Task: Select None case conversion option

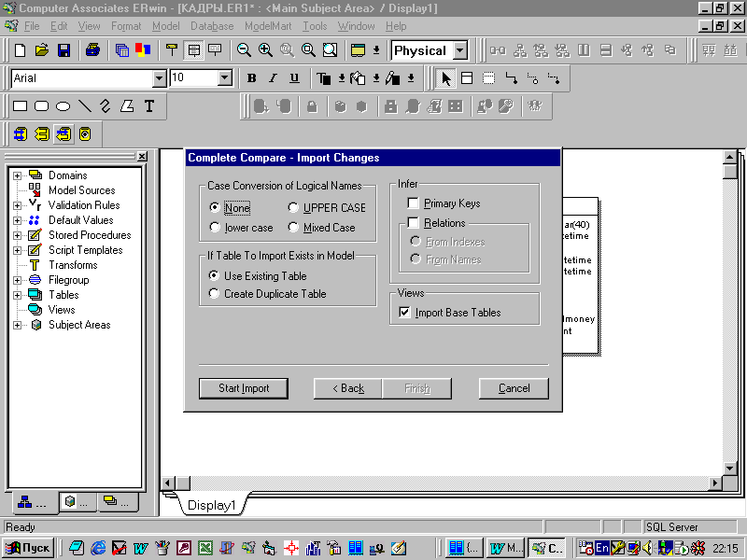Action: tap(230, 207)
